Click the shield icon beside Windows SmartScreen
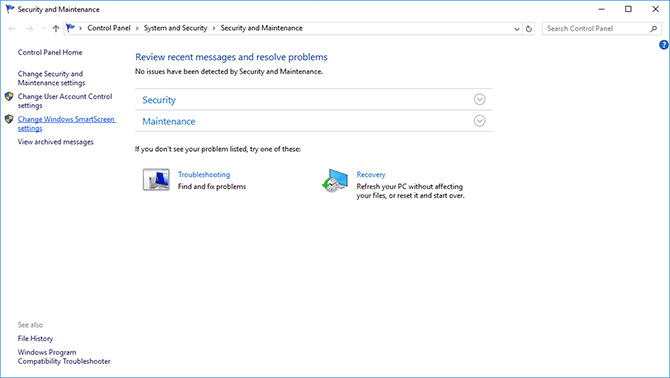The height and width of the screenshot is (378, 670). 9,119
